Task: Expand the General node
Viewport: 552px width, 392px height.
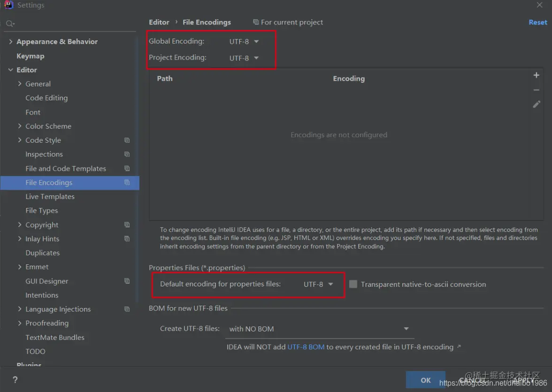Action: point(20,84)
